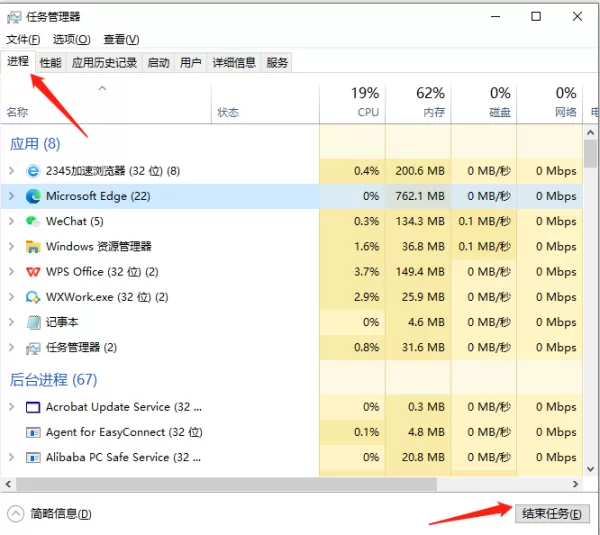Select the WeChat (5) process name
The width and height of the screenshot is (600, 535).
pos(75,221)
